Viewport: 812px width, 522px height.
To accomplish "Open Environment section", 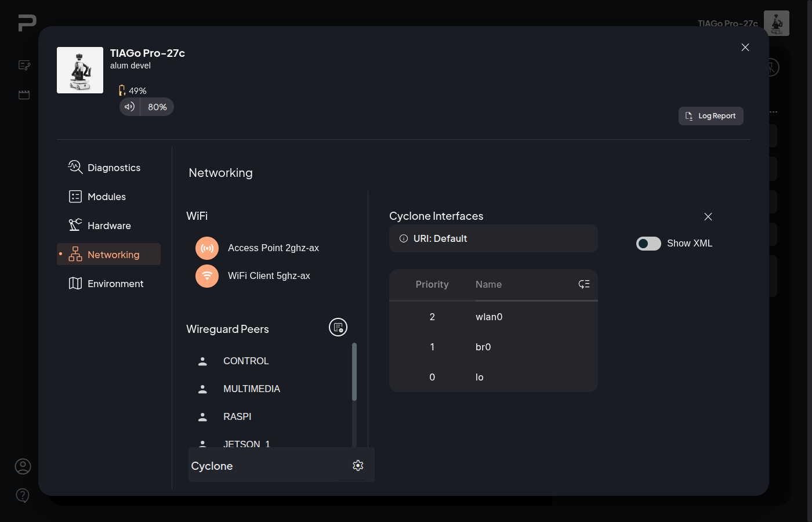I will pos(108,284).
